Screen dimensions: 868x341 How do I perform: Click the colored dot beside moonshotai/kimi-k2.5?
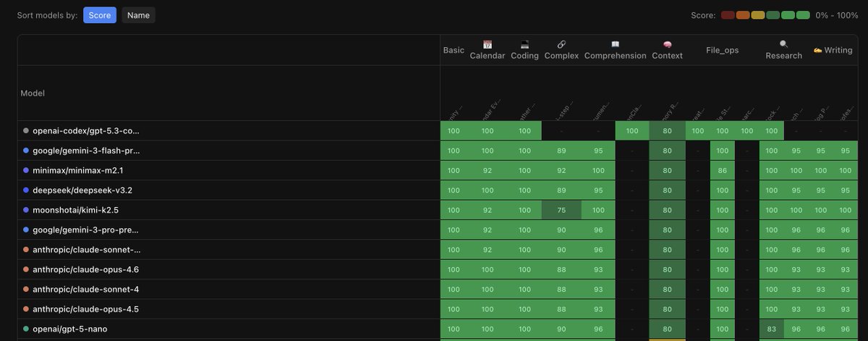(26, 210)
